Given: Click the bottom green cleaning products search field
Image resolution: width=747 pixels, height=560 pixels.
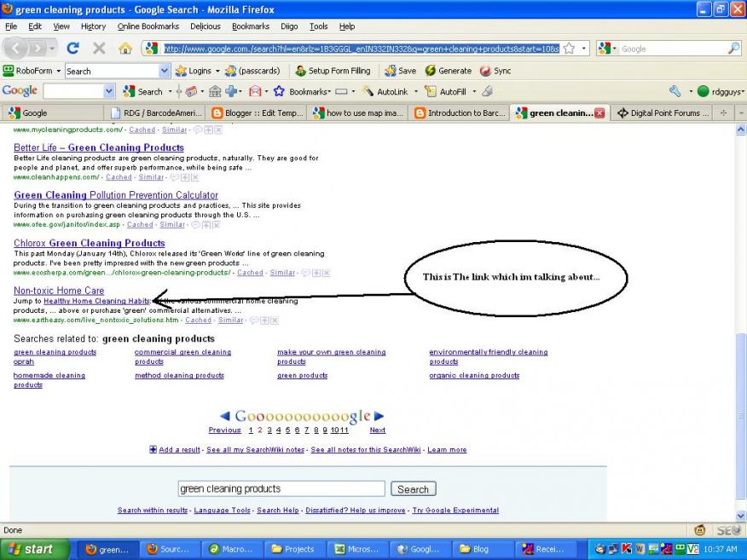Looking at the screenshot, I should point(281,488).
